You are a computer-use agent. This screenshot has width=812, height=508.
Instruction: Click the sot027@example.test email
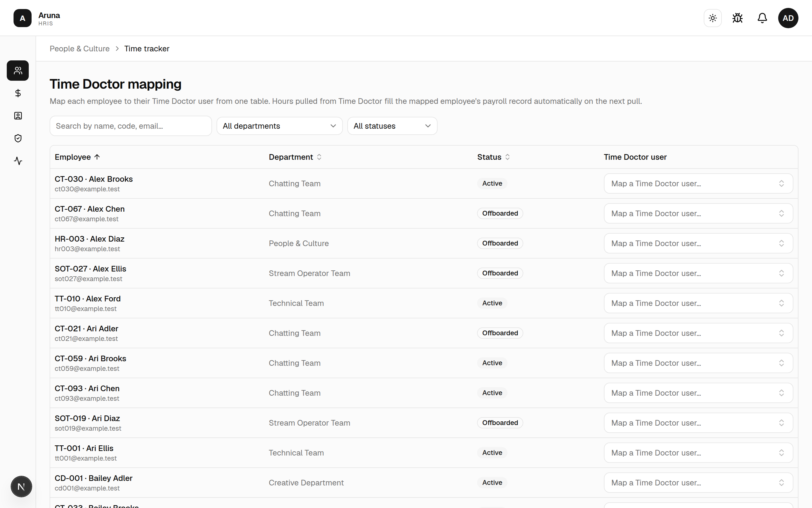[88, 279]
